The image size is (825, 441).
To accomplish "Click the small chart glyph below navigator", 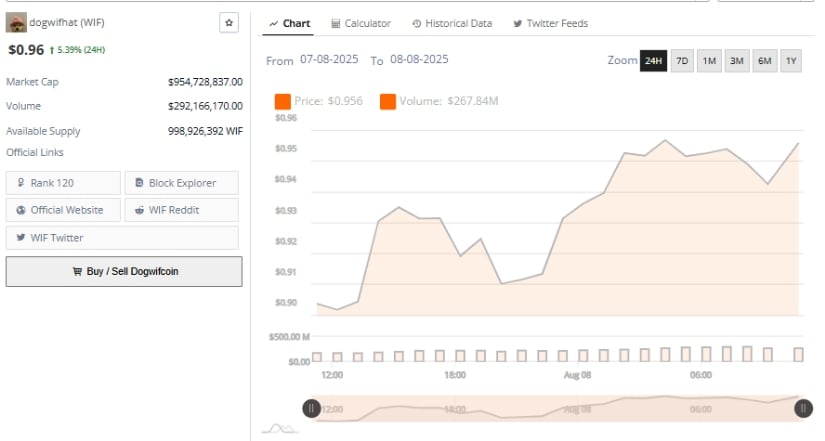I will pos(280,428).
